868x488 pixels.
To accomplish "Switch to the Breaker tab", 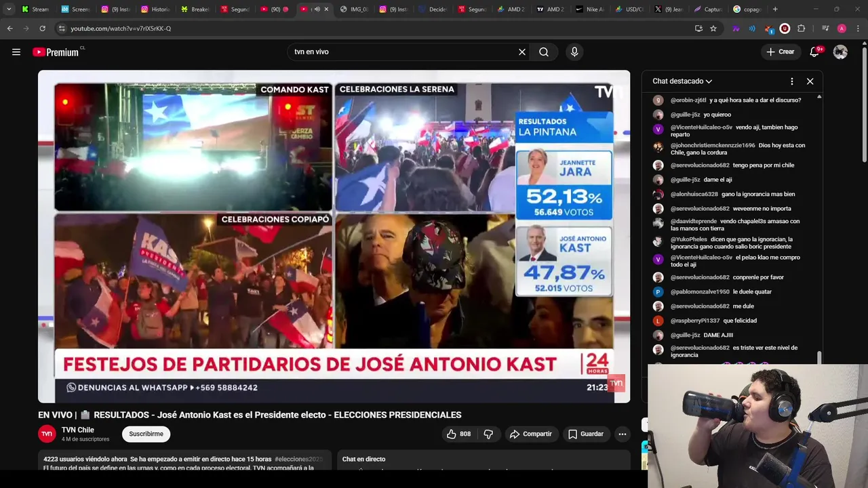I will pyautogui.click(x=195, y=9).
